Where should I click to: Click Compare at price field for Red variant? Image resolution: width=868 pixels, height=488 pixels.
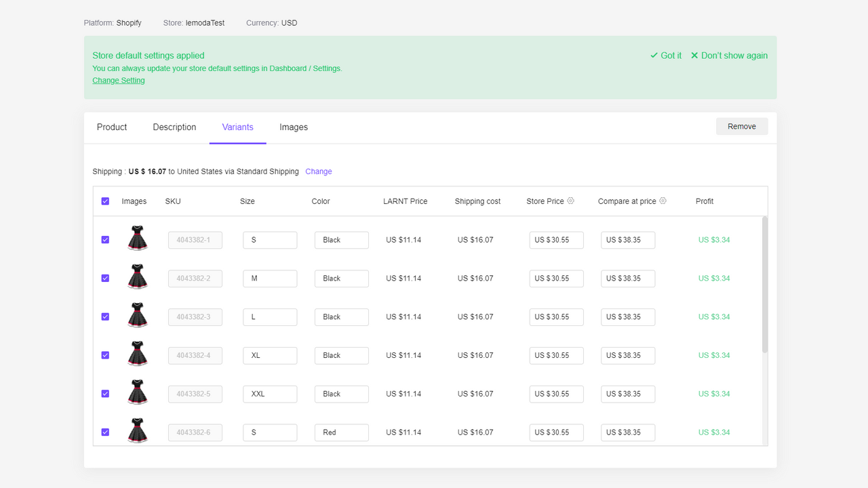pos(627,432)
